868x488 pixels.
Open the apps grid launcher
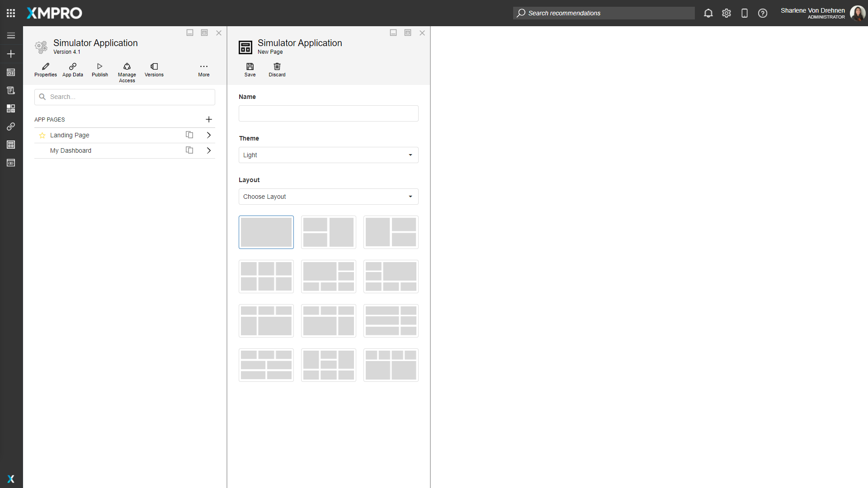11,13
